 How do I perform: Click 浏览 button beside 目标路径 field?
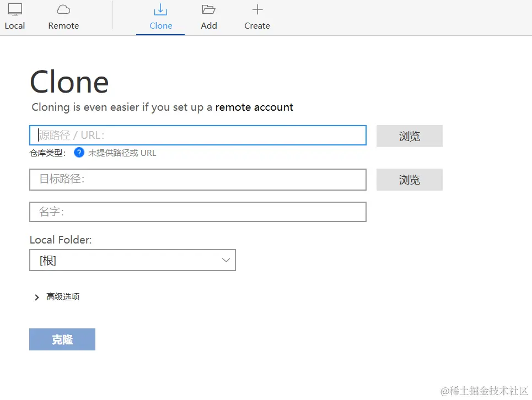pos(410,179)
